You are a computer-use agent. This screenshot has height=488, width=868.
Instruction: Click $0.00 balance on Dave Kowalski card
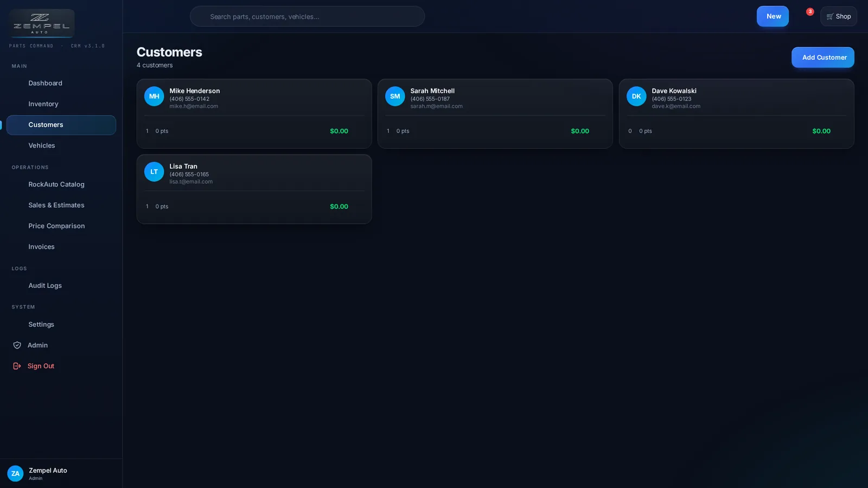click(821, 131)
